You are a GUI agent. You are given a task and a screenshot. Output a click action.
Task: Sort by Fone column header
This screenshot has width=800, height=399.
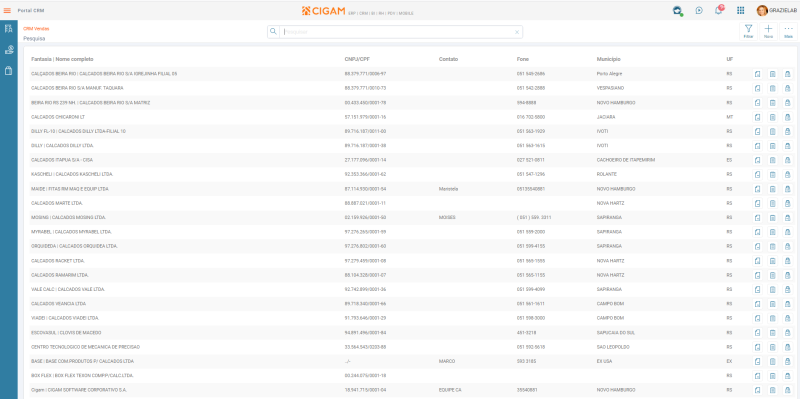(x=522, y=59)
